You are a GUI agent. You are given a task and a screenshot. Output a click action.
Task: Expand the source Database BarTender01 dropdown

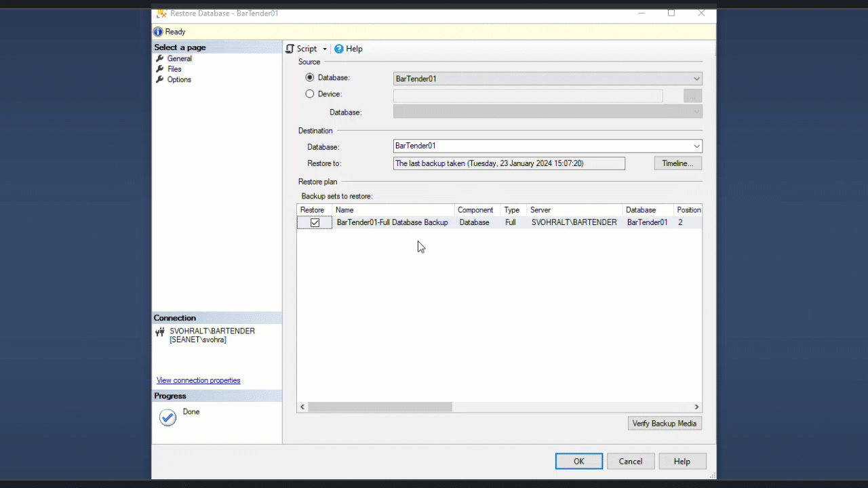click(696, 79)
